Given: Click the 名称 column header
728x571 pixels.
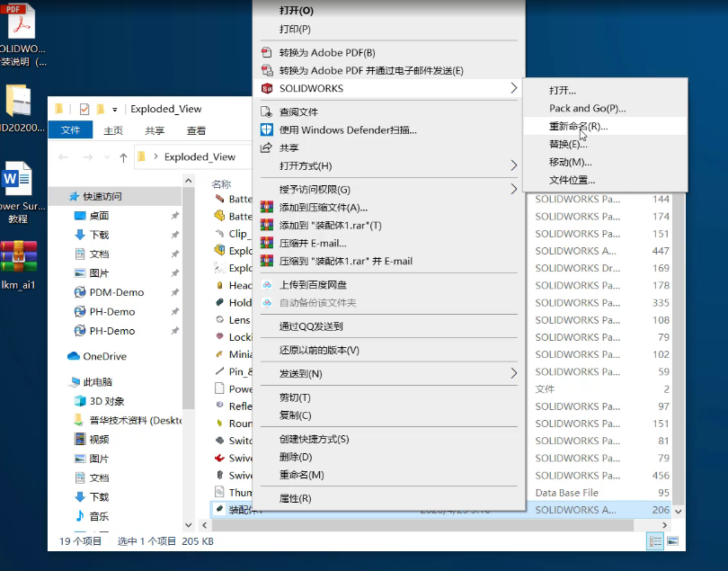Looking at the screenshot, I should tap(221, 184).
